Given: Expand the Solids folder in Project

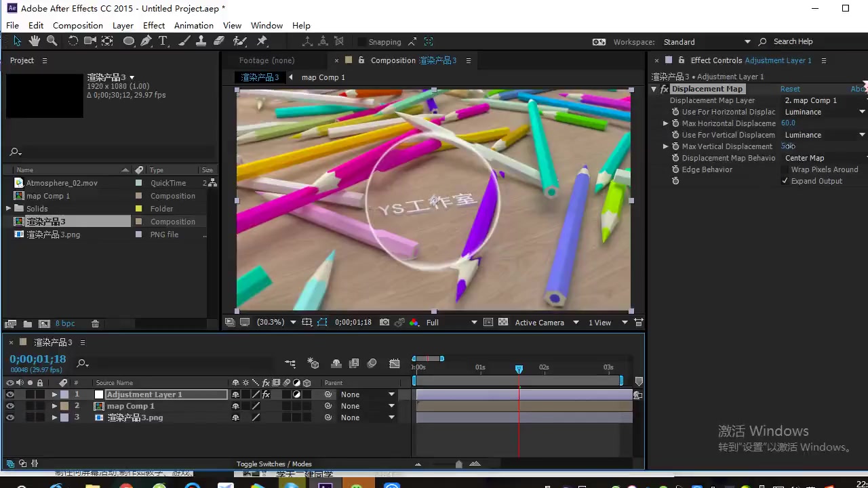Looking at the screenshot, I should (x=9, y=209).
